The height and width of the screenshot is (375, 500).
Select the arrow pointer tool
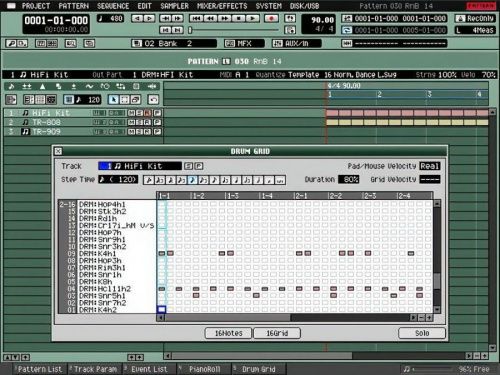(113, 99)
